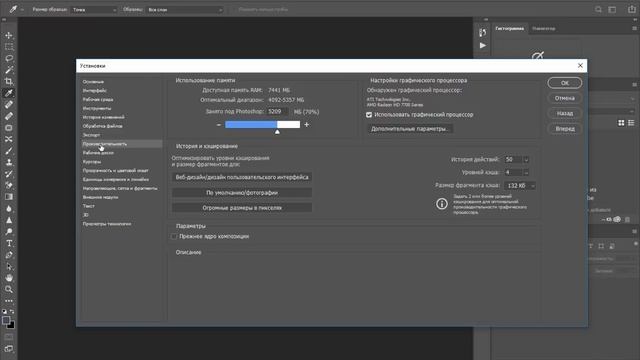The width and height of the screenshot is (640, 360).
Task: Select the Magic Wand tool
Action: (9, 70)
